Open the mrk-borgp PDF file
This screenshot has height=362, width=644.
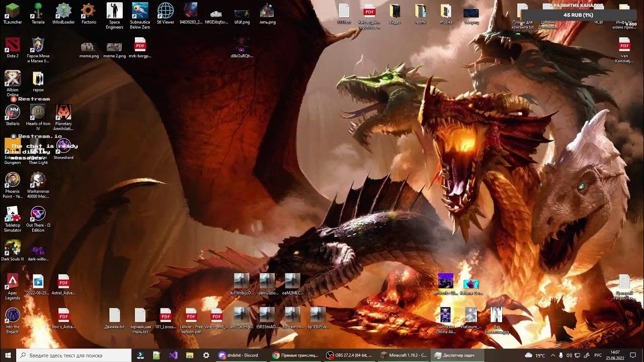(x=140, y=48)
